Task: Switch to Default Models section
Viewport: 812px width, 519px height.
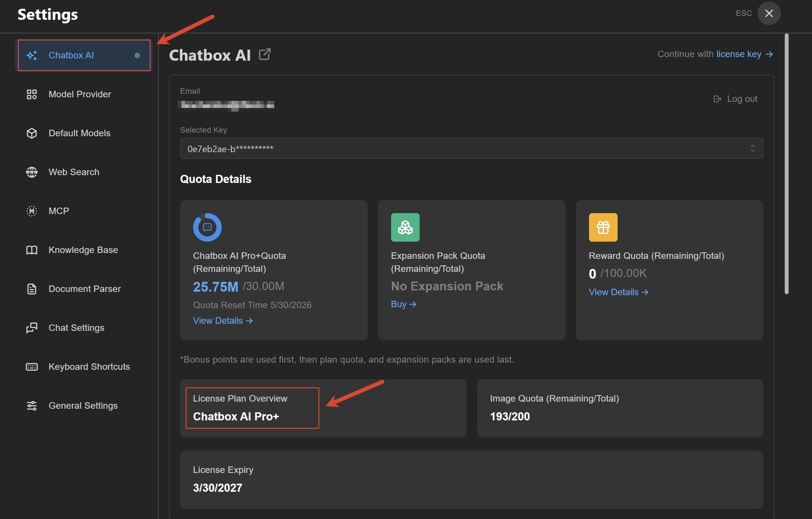Action: [x=84, y=133]
